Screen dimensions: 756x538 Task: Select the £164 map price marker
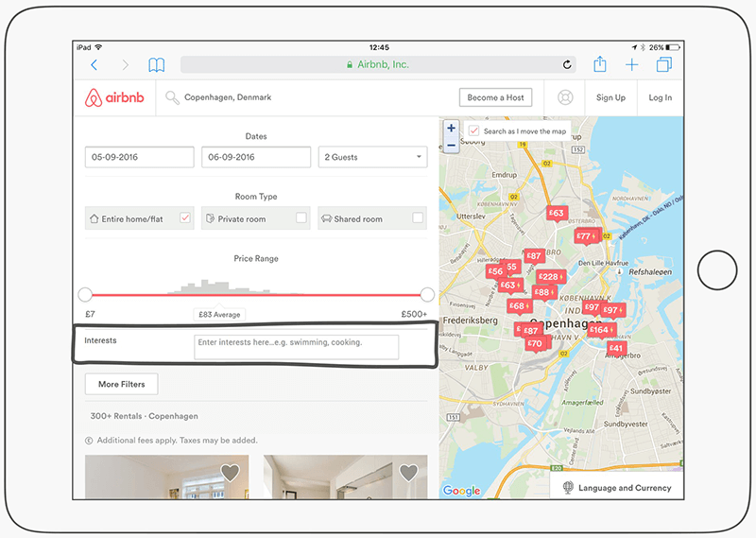[x=601, y=330]
